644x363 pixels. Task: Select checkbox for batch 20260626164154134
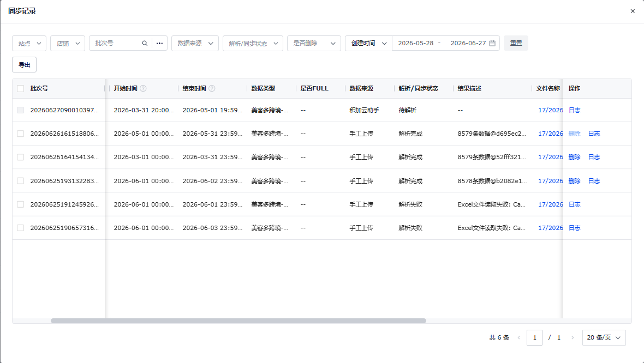(x=21, y=157)
